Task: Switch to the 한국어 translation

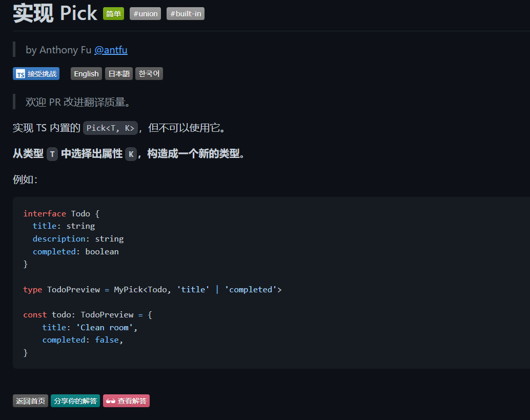Action: coord(149,74)
